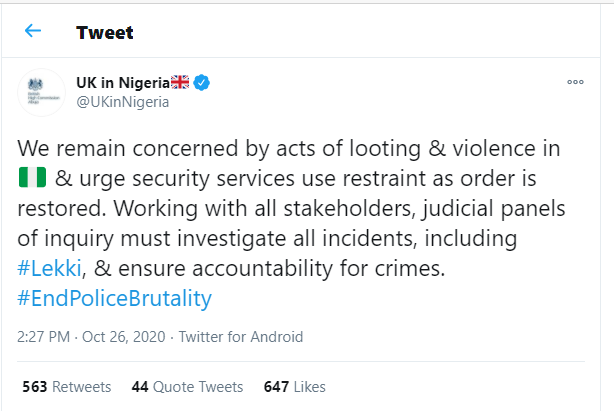View the 44 Quote Tweets
Viewport: 614px width, 411px height.
(187, 386)
